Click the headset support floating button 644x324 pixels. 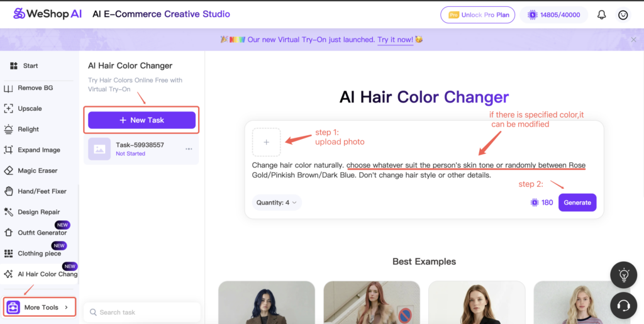click(623, 306)
